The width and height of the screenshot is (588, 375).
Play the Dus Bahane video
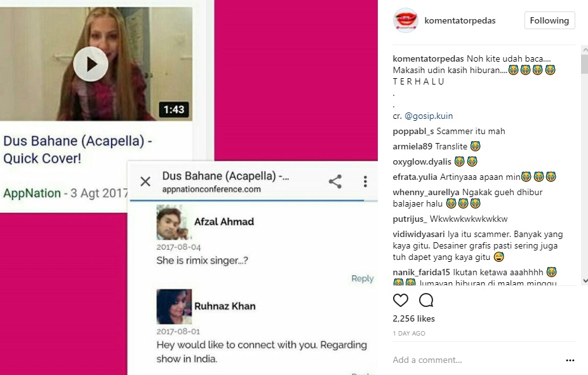pos(91,64)
